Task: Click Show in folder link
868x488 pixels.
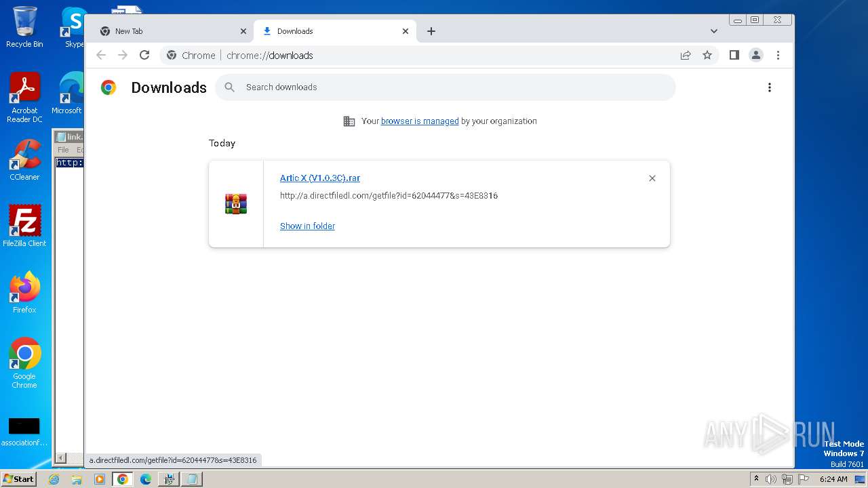Action: [307, 226]
